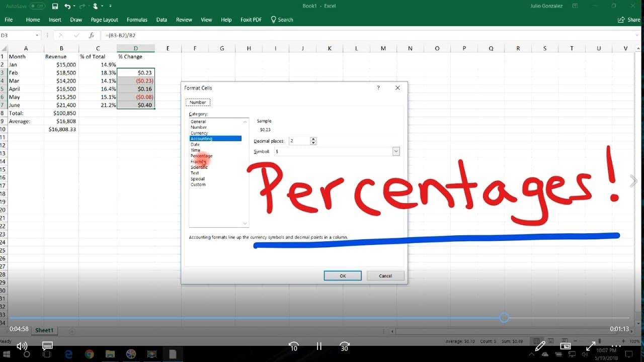Click Cancel in Format Cells dialog

click(385, 276)
